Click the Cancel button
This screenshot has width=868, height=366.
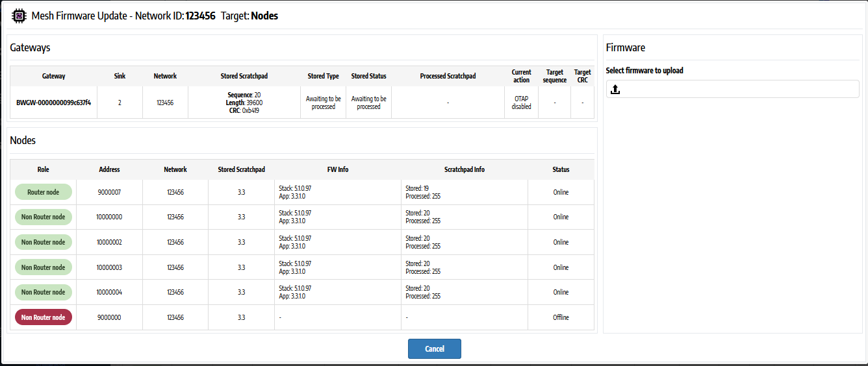[434, 348]
